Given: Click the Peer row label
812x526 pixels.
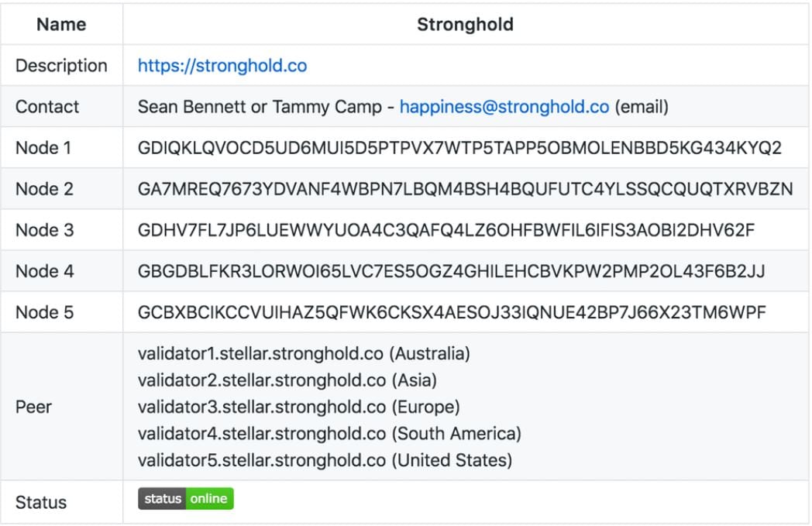Looking at the screenshot, I should (33, 407).
